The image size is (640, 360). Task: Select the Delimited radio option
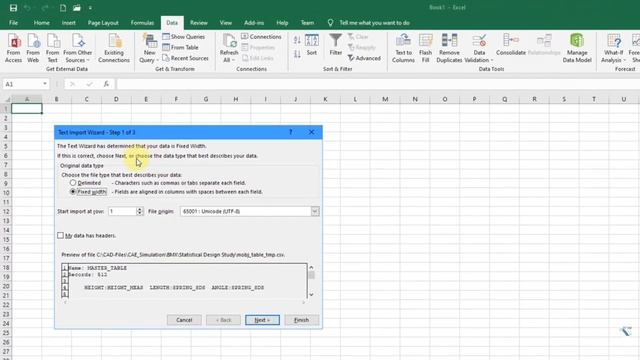73,183
